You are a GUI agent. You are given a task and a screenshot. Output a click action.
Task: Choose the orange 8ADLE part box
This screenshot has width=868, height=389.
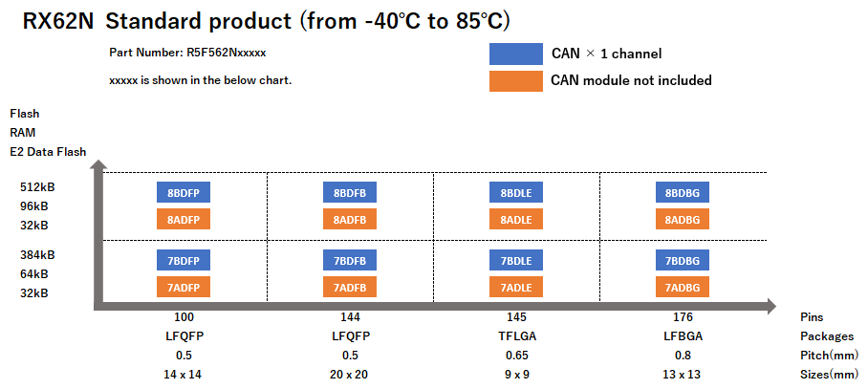click(516, 220)
